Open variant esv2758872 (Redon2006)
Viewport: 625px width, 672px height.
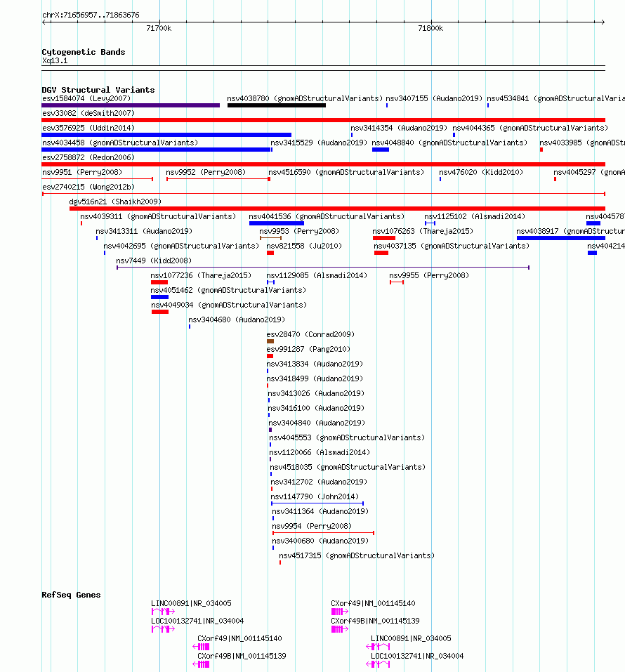(88, 158)
